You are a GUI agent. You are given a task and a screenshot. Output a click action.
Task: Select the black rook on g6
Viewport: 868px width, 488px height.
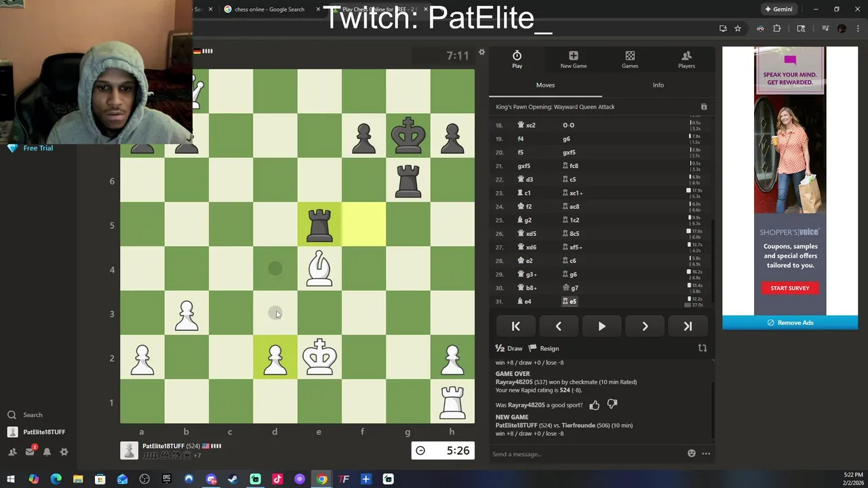coord(408,180)
